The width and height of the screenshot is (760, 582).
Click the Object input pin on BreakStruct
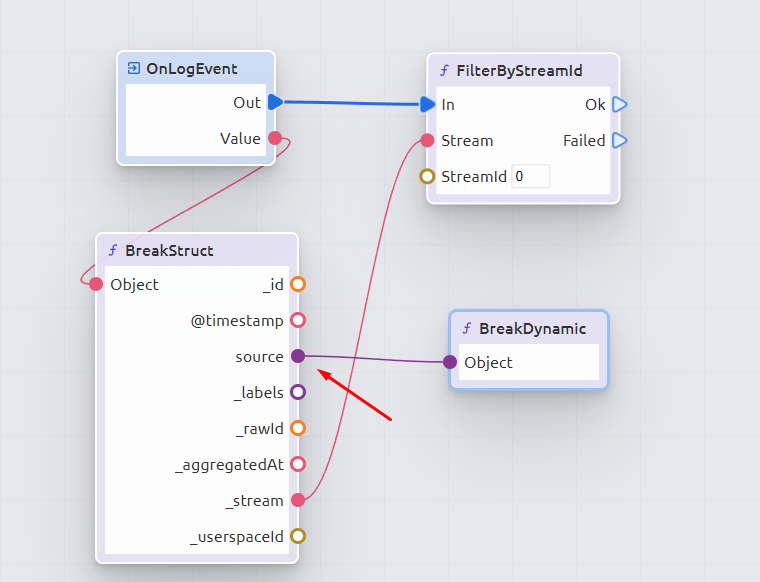(96, 284)
